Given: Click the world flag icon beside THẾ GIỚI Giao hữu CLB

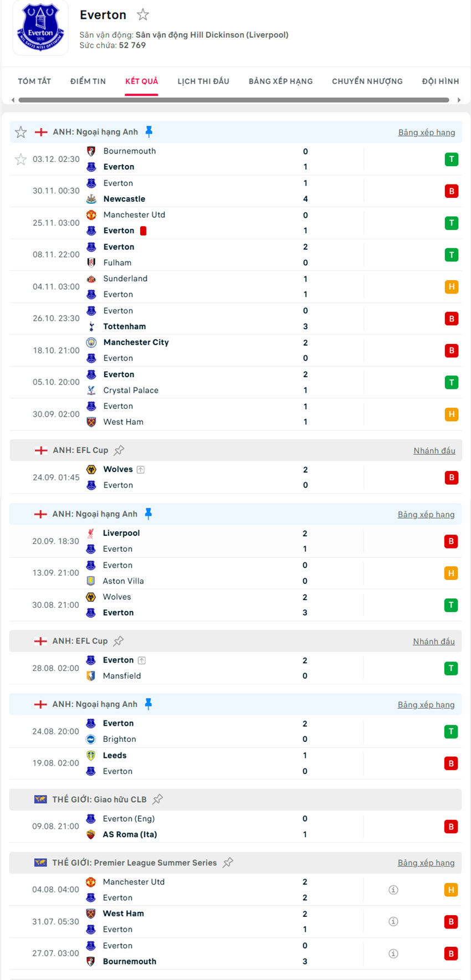Looking at the screenshot, I should (41, 799).
